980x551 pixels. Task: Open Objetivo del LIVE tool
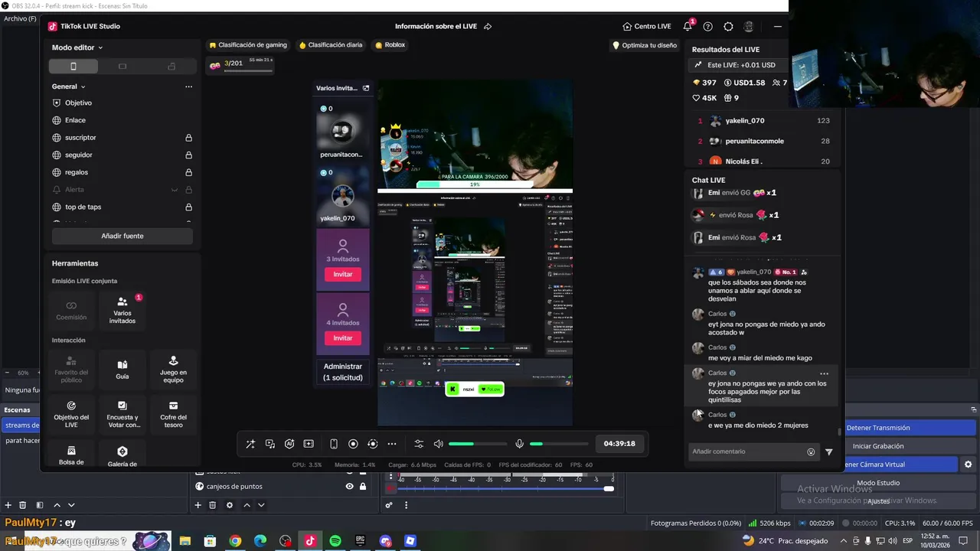coord(71,414)
